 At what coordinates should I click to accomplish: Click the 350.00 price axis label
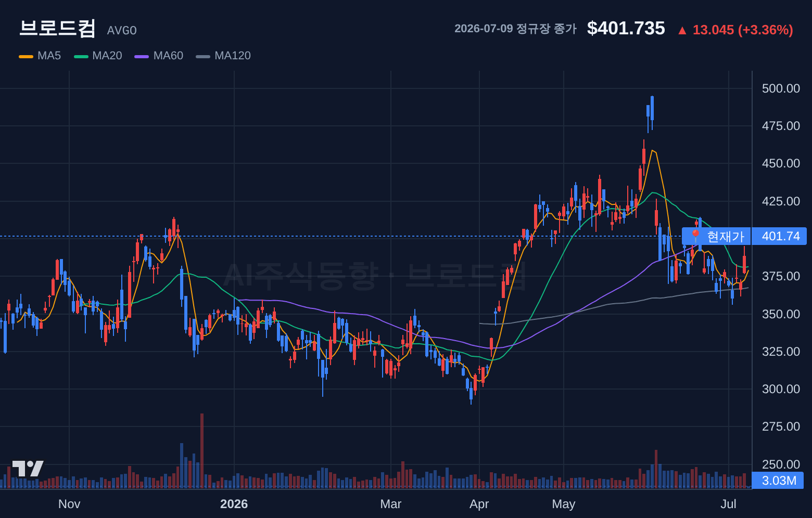781,314
